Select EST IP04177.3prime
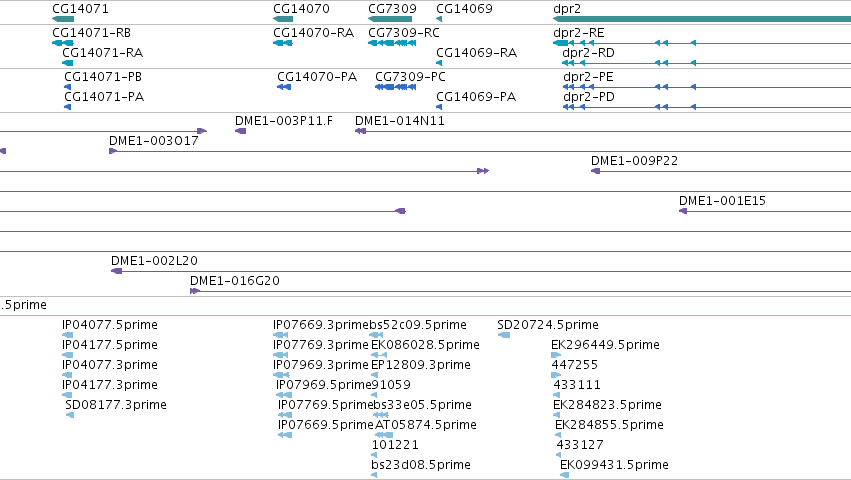 point(110,386)
